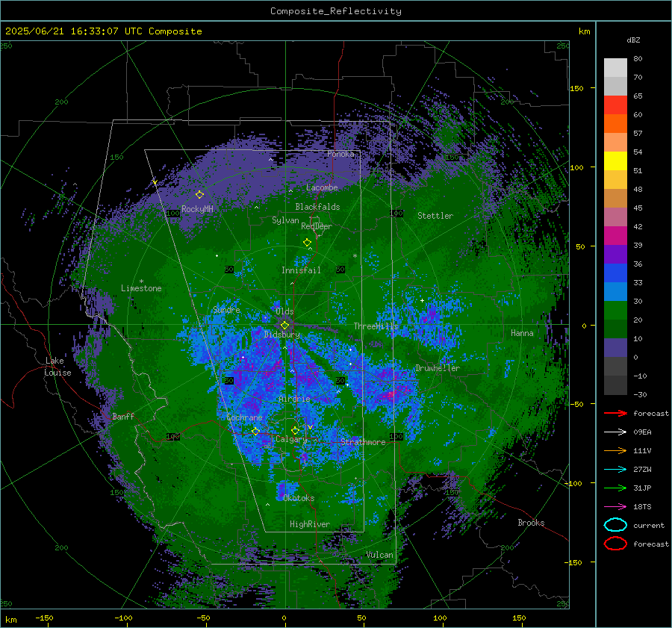Image resolution: width=672 pixels, height=628 pixels.
Task: Click white asterisk east of Innisfail
Action: pos(355,256)
